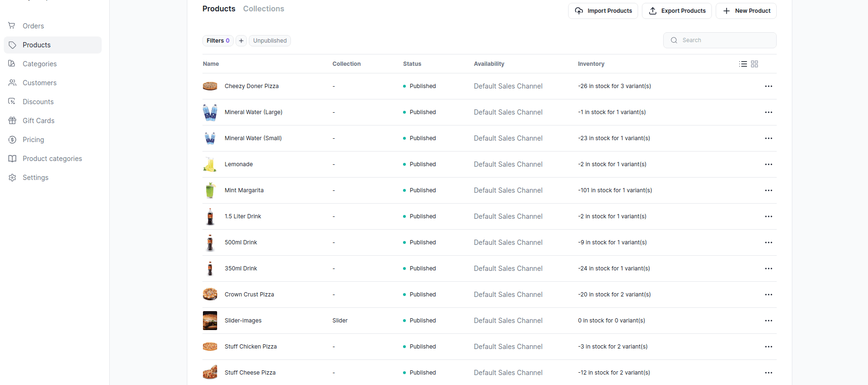868x385 pixels.
Task: Click Default Sales Channel for 350ml Drink
Action: pyautogui.click(x=508, y=269)
